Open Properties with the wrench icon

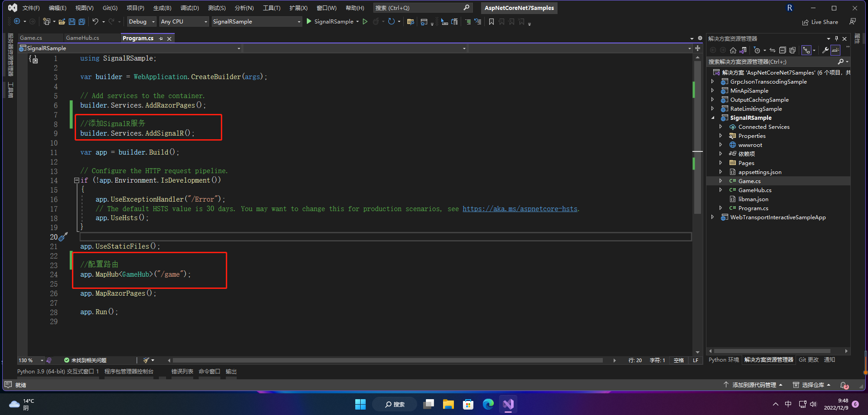click(825, 50)
